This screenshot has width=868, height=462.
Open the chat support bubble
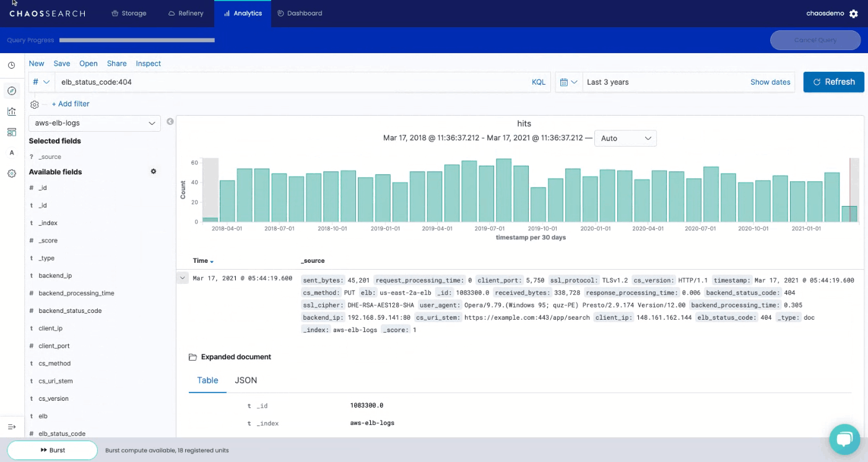[844, 439]
